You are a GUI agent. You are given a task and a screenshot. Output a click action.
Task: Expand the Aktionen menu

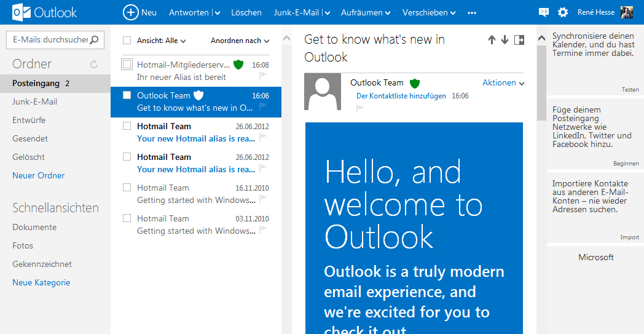(x=503, y=82)
